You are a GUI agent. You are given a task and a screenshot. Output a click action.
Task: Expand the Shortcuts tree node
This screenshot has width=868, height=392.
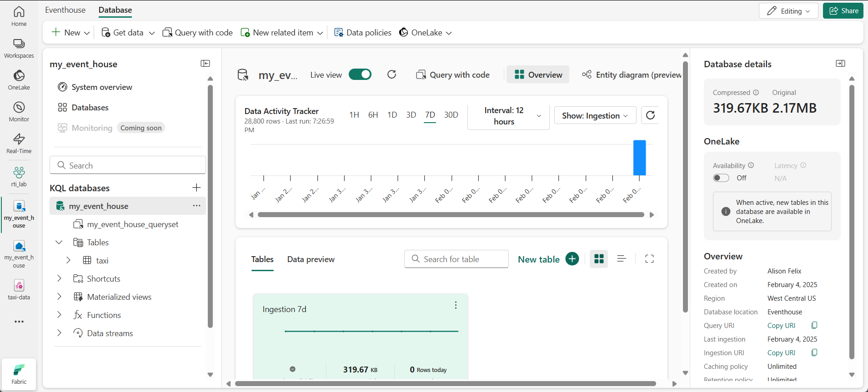(59, 278)
